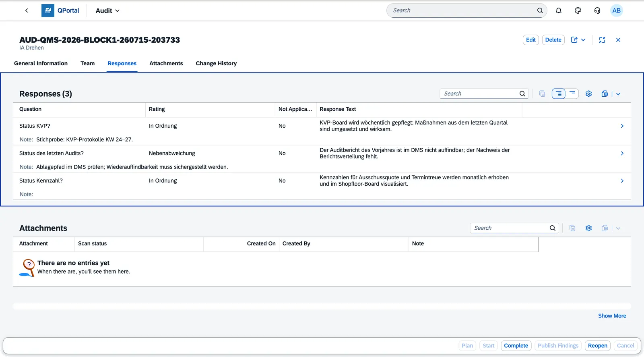Enter full screen mode for the audit
Viewport: 644px width, 357px height.
602,40
